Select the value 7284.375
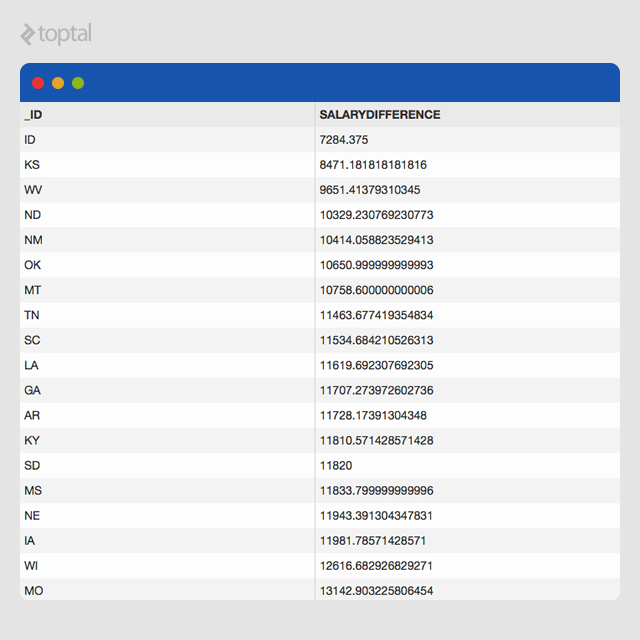640x640 pixels. click(344, 140)
